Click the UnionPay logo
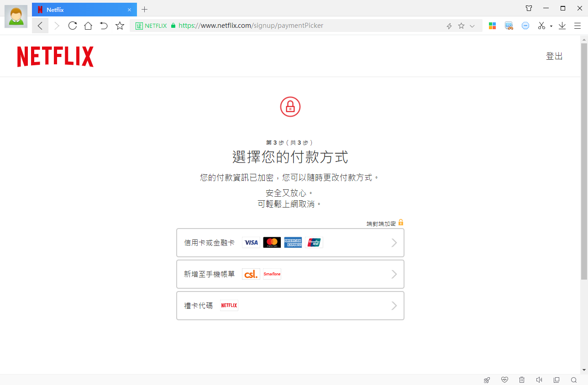The height and width of the screenshot is (385, 588). coord(314,243)
